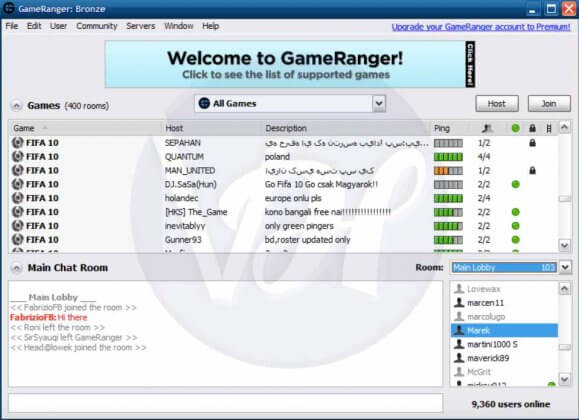
Task: Click user icon beside maverick89
Action: 459,358
